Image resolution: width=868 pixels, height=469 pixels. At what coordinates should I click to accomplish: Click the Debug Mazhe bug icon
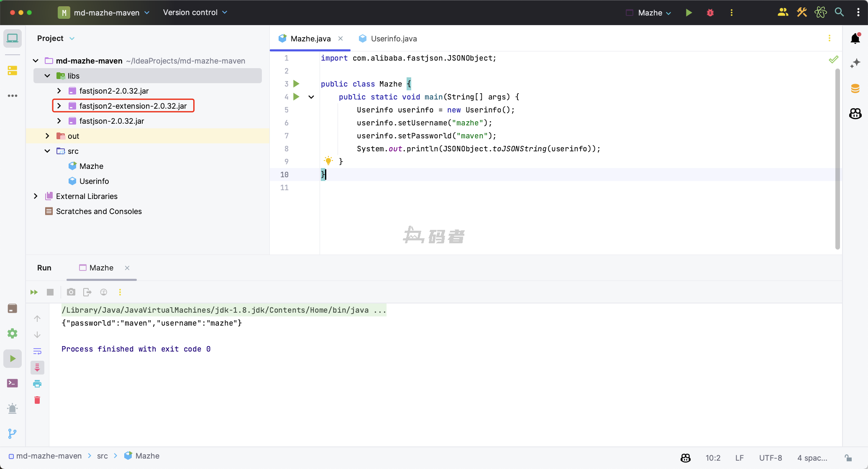point(710,13)
